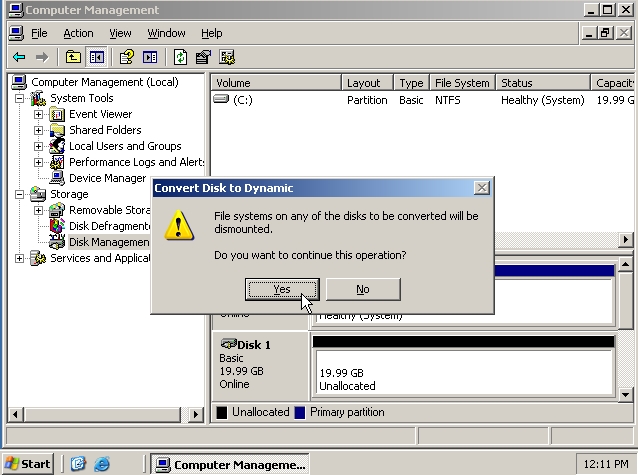Click the Primary partition blue legend swatch
Image resolution: width=638 pixels, height=475 pixels.
pyautogui.click(x=300, y=413)
